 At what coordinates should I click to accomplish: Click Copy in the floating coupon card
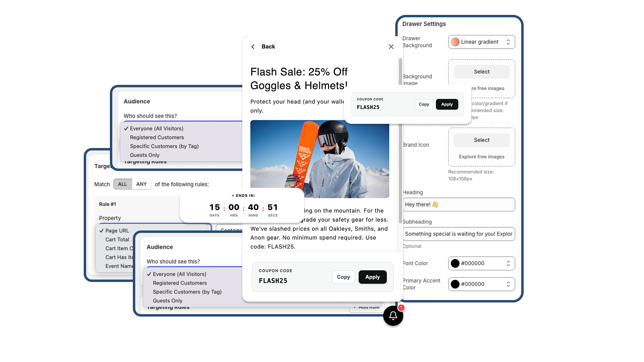click(x=424, y=104)
